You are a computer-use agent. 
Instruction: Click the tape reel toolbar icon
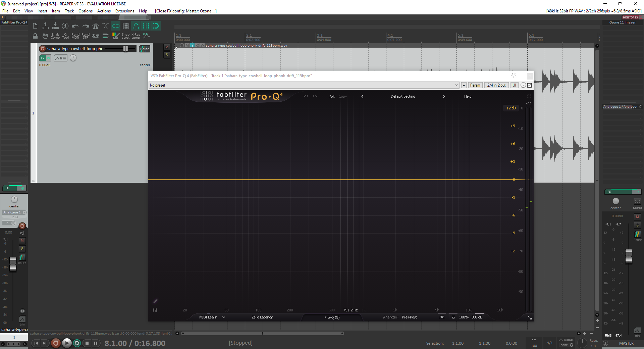96,36
